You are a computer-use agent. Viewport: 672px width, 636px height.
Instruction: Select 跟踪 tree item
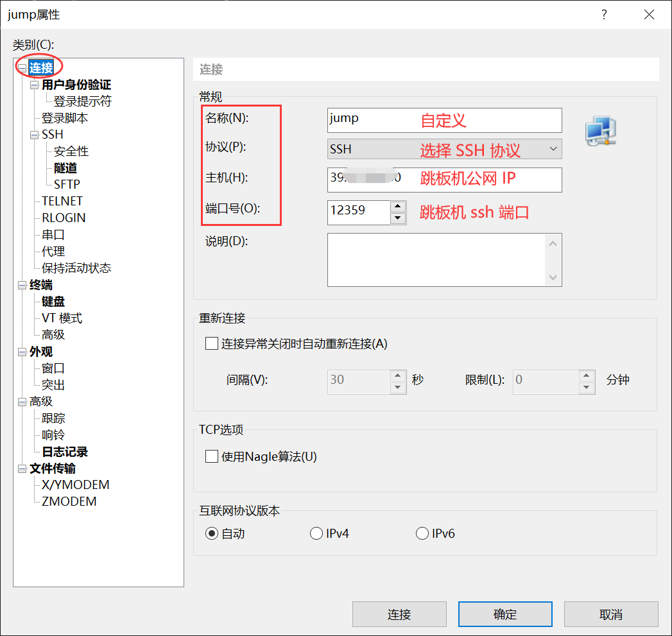(x=53, y=418)
